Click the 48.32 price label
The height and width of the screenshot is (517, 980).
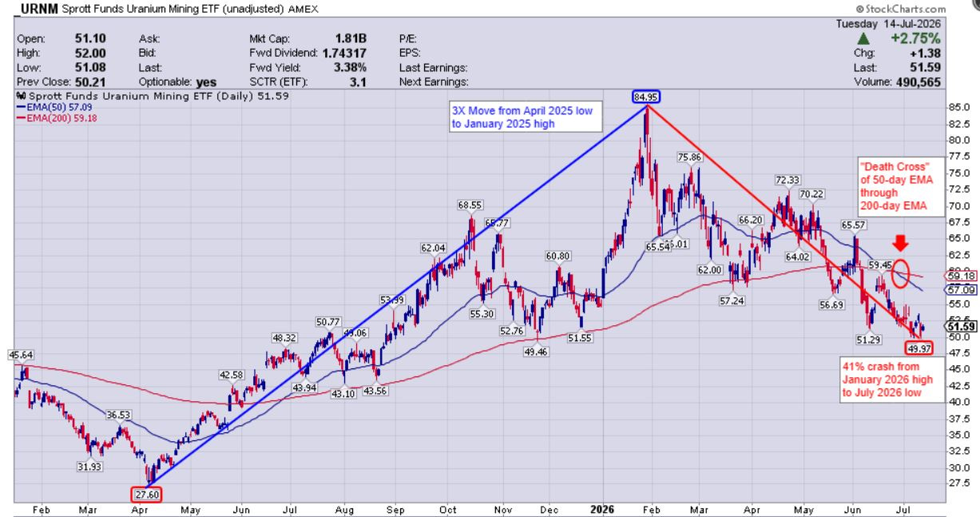click(x=285, y=337)
